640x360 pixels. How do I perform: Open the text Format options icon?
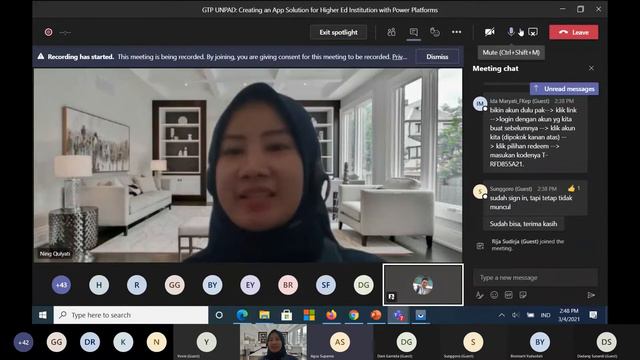(x=480, y=295)
